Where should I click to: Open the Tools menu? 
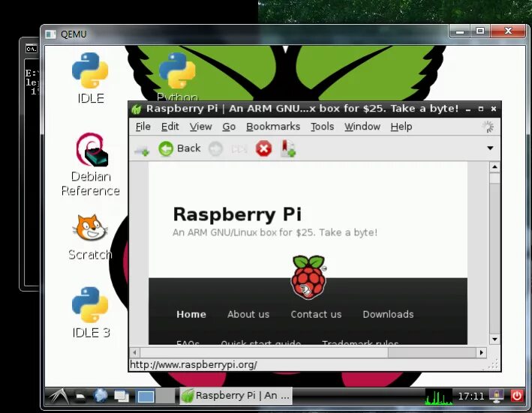(x=323, y=127)
